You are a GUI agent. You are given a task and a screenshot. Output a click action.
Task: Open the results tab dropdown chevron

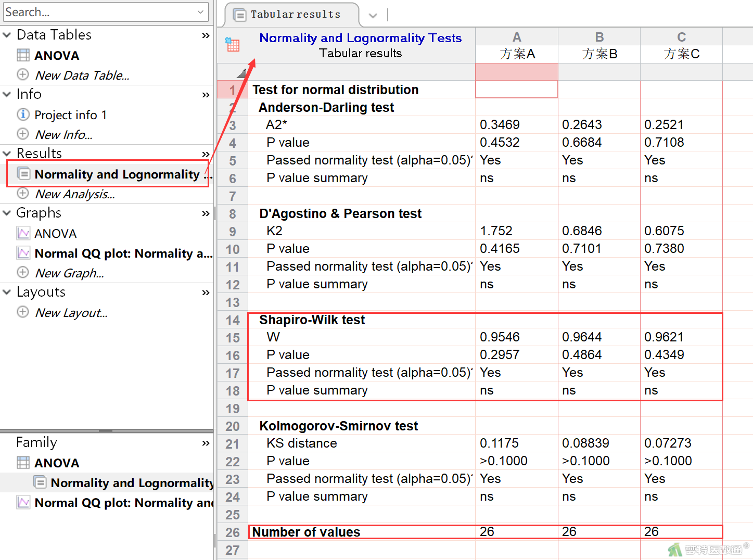(373, 16)
